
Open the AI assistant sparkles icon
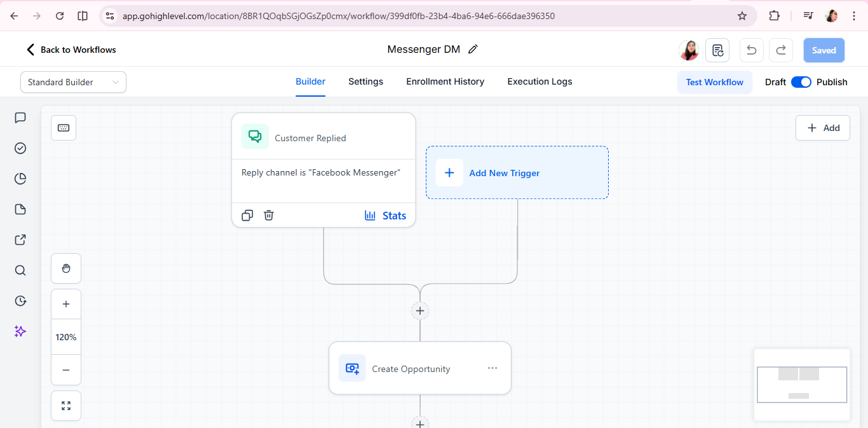[20, 331]
